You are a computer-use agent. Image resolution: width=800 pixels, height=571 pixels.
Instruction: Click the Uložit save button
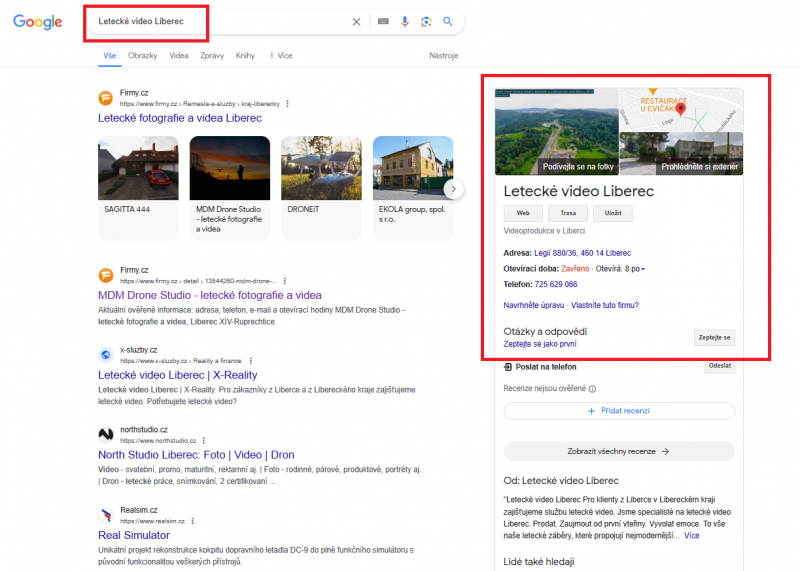(613, 213)
